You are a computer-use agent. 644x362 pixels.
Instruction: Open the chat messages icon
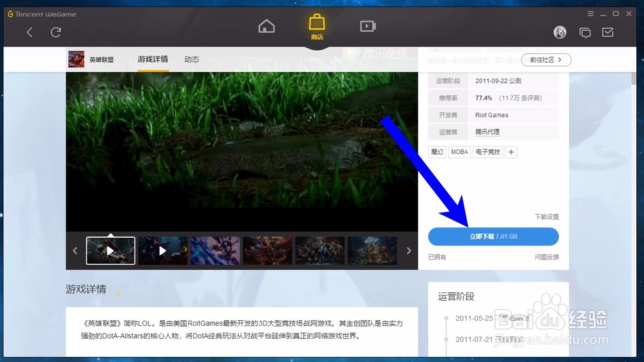point(585,32)
